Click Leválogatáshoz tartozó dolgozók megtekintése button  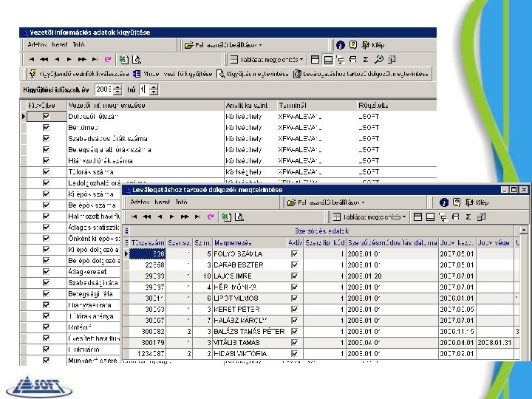(361, 74)
